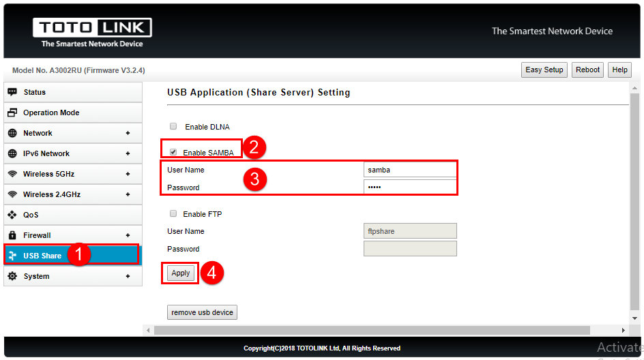This screenshot has width=644, height=360.
Task: Click the System gear icon
Action: [x=12, y=276]
